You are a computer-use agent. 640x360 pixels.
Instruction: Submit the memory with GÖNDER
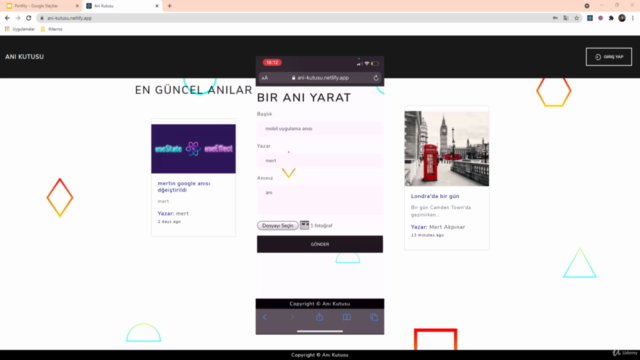pos(320,244)
